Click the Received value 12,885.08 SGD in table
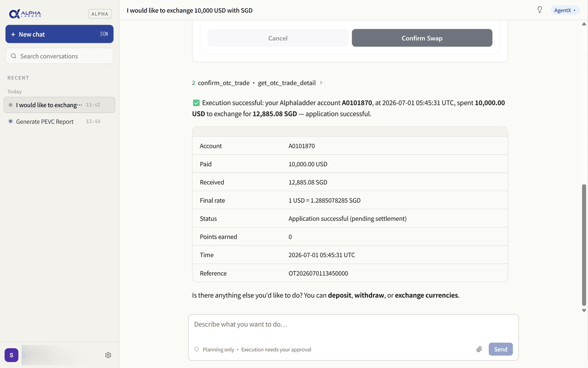The width and height of the screenshot is (588, 368). 308,182
